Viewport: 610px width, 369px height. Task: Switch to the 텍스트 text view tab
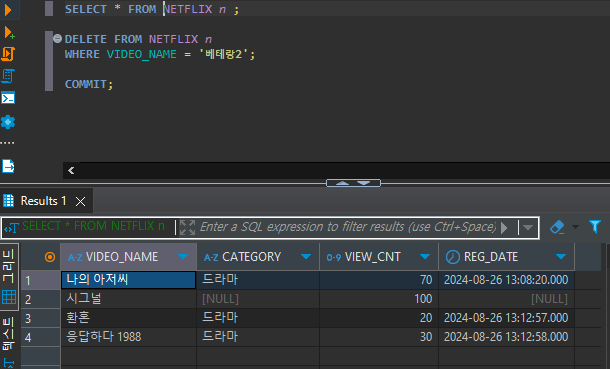9,333
